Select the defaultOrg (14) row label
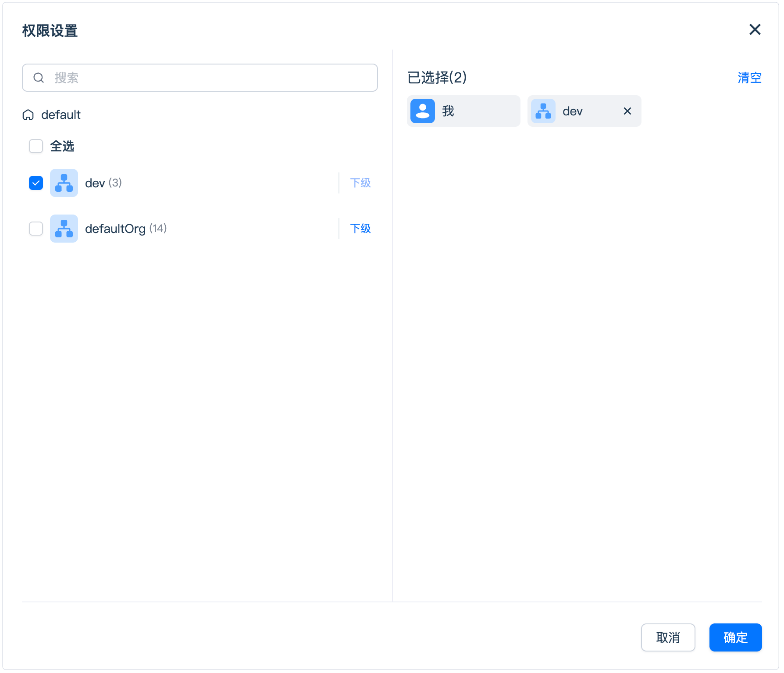The width and height of the screenshot is (784, 673). [125, 229]
